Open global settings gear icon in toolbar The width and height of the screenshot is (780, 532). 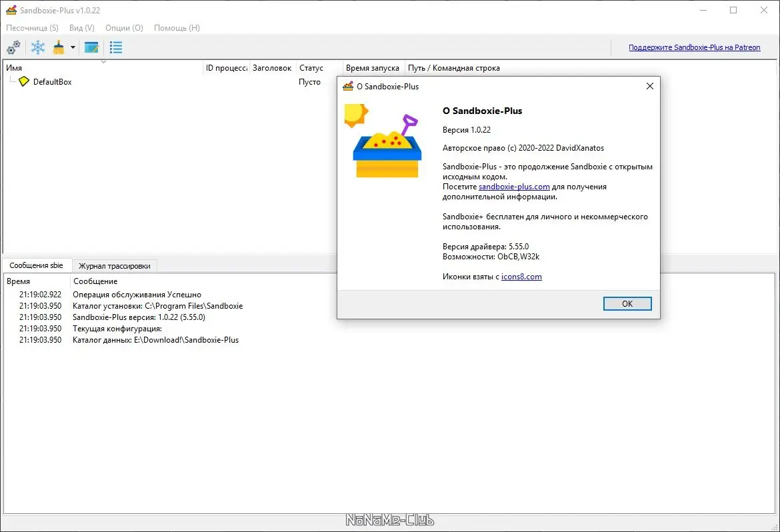pyautogui.click(x=13, y=47)
